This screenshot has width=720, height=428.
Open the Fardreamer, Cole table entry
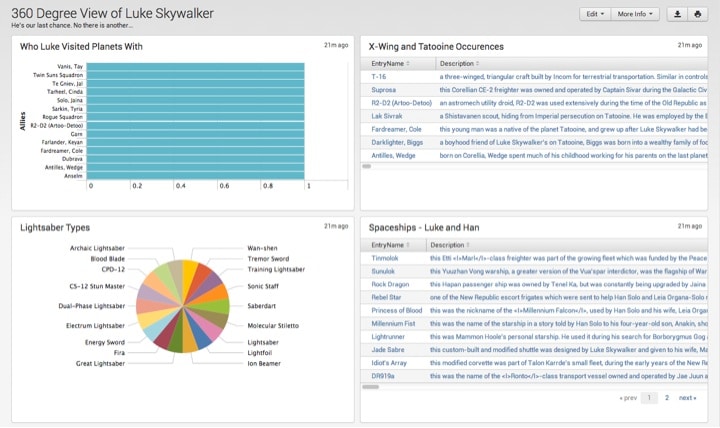point(396,129)
